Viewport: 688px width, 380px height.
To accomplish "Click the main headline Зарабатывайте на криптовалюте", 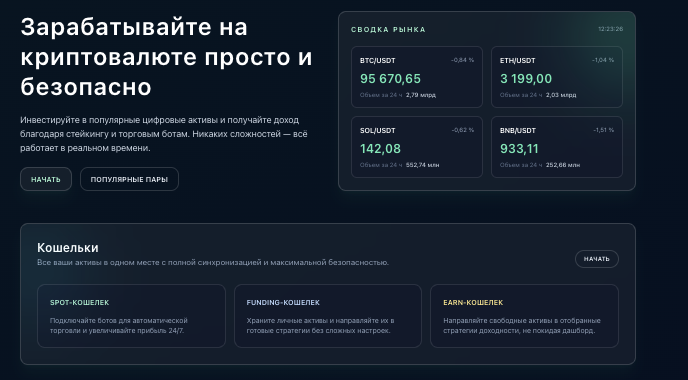I will click(166, 57).
